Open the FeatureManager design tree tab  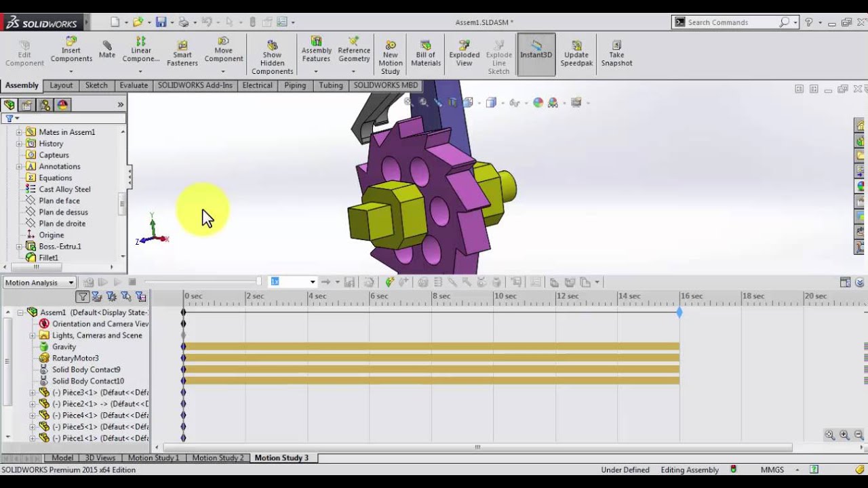pos(9,105)
